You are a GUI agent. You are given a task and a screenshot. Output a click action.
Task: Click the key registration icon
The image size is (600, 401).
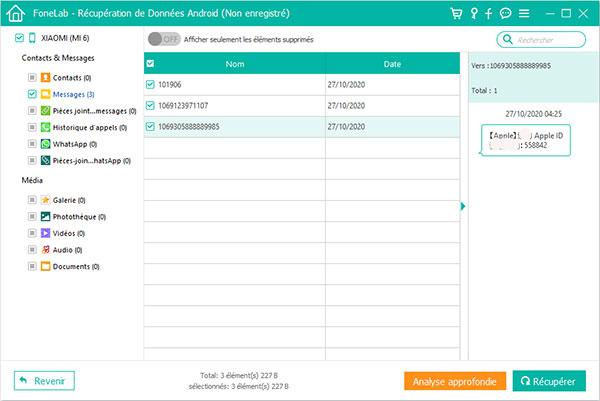pyautogui.click(x=474, y=14)
